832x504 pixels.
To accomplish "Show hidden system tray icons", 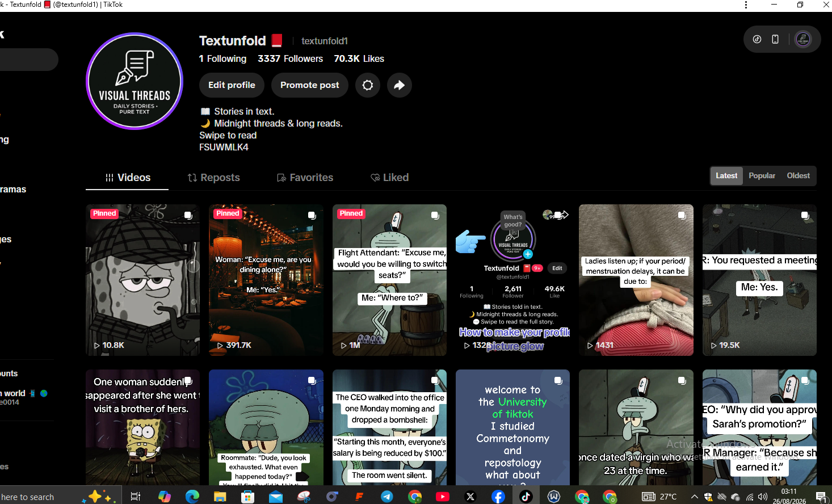I will 694,497.
